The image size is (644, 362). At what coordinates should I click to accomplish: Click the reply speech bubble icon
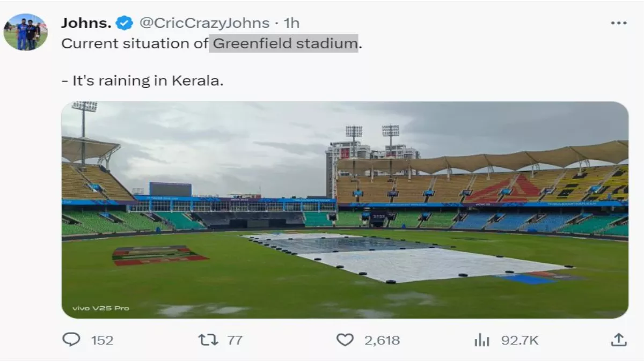coord(71,339)
